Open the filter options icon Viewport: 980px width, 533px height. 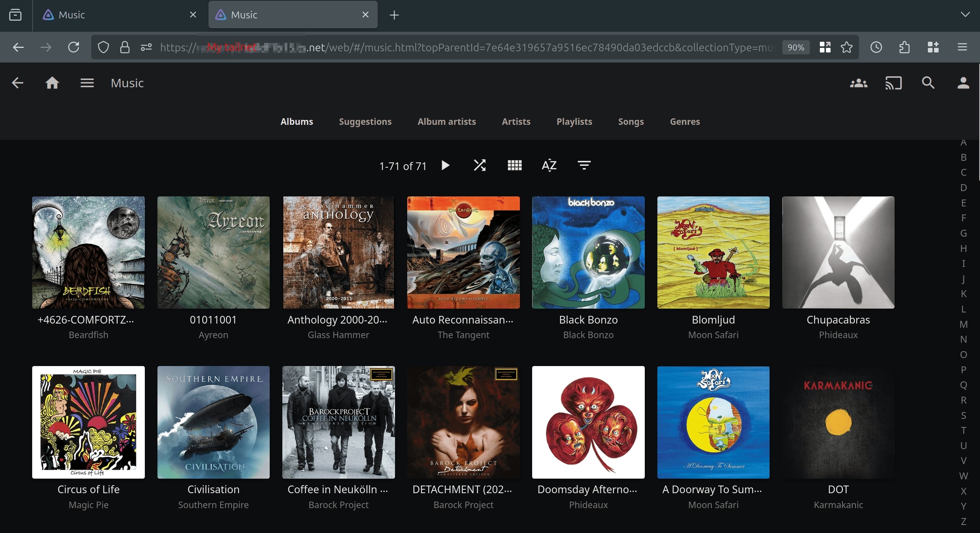pyautogui.click(x=584, y=165)
